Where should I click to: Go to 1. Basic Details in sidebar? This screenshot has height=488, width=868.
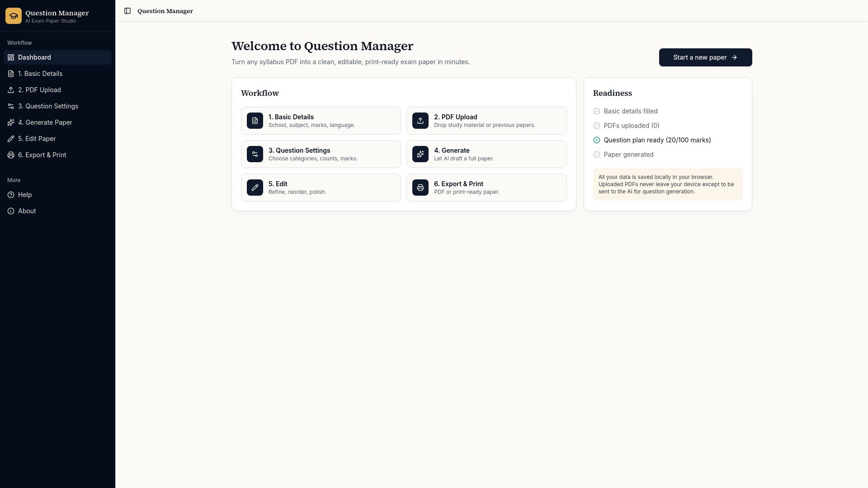[57, 74]
